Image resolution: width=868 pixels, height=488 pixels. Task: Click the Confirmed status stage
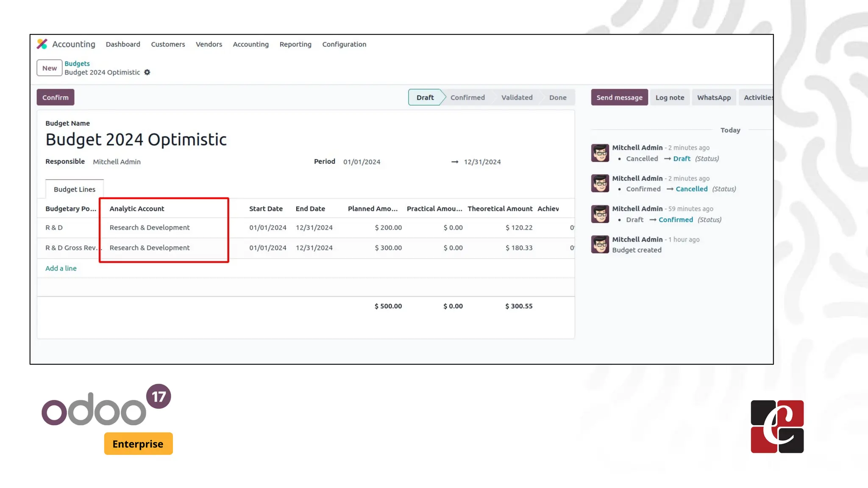pyautogui.click(x=467, y=97)
